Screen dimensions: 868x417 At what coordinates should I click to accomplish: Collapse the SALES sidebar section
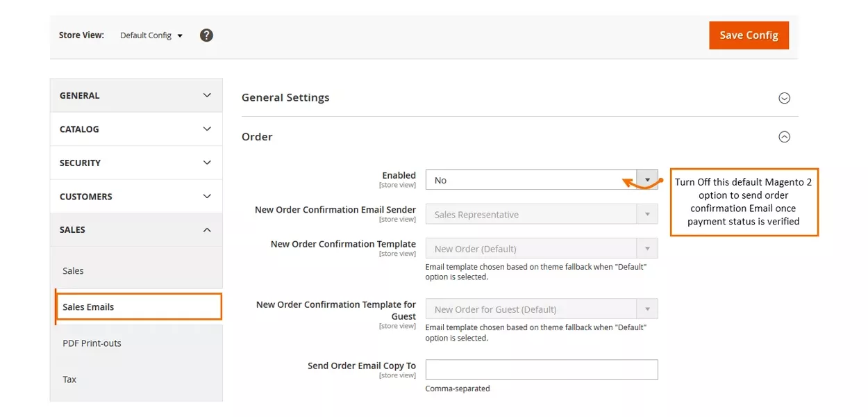pos(136,230)
